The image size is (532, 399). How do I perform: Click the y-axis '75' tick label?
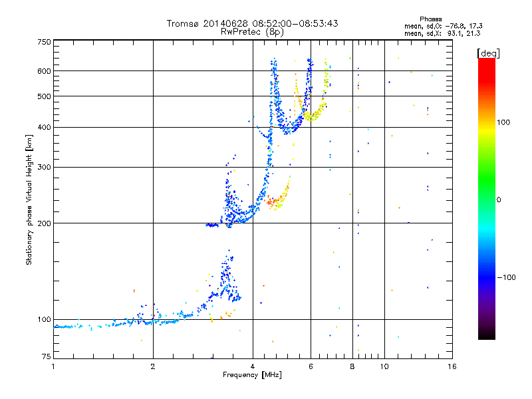(47, 356)
